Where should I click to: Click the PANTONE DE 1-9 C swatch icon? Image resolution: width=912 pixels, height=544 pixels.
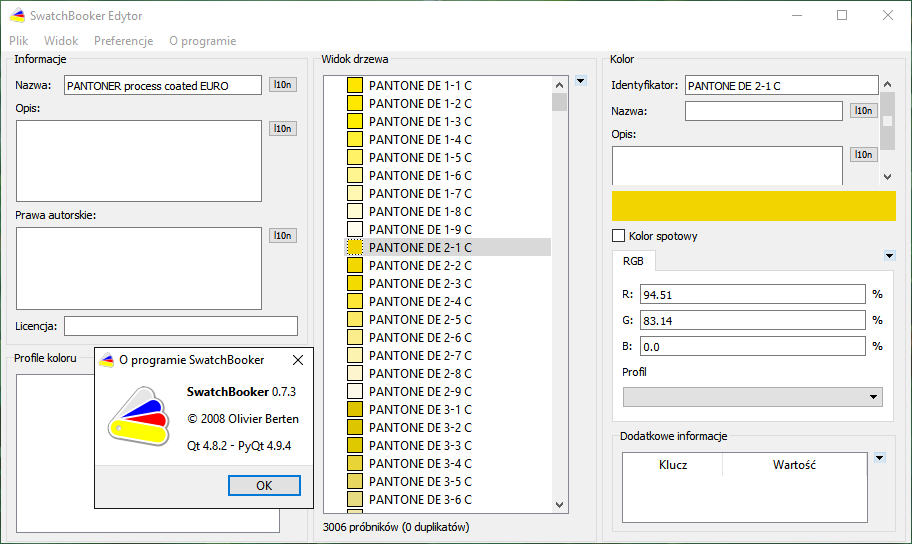(x=355, y=230)
